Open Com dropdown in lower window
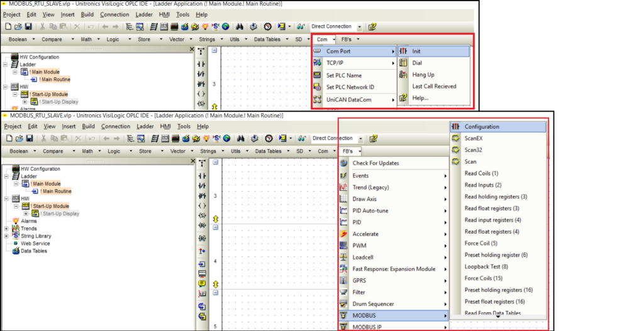 tap(335, 151)
